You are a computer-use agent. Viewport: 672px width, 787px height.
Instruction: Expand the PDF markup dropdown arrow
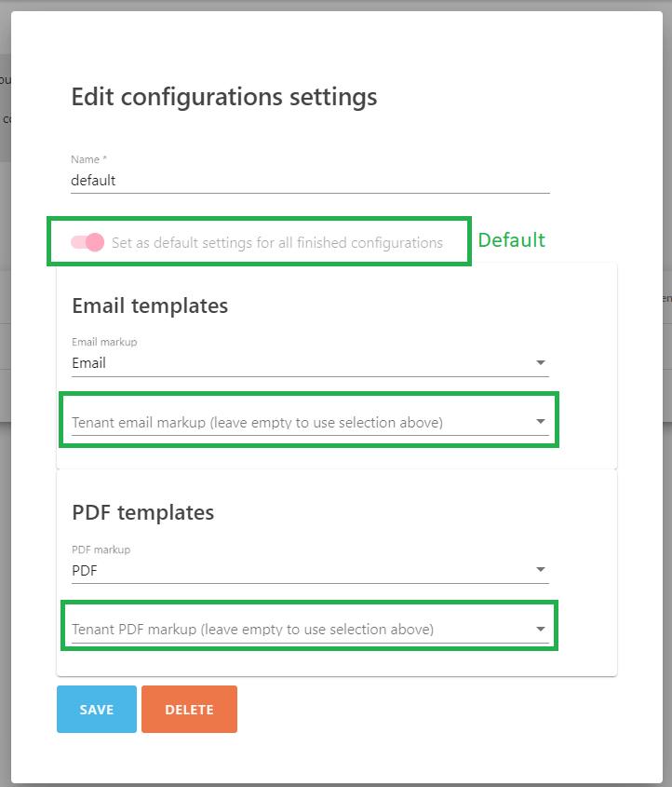tap(541, 570)
